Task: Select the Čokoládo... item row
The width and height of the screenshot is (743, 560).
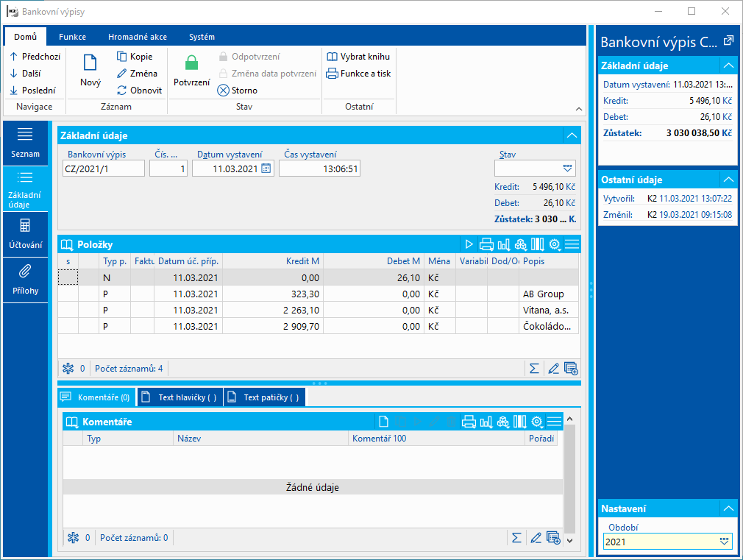Action: click(x=319, y=326)
